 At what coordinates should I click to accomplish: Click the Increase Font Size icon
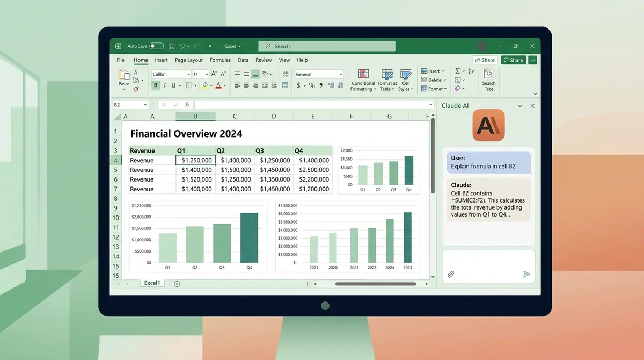tap(214, 74)
